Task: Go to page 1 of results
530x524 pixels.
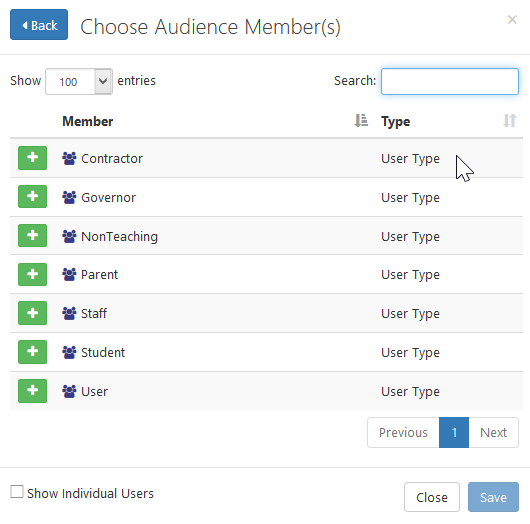Action: click(454, 432)
